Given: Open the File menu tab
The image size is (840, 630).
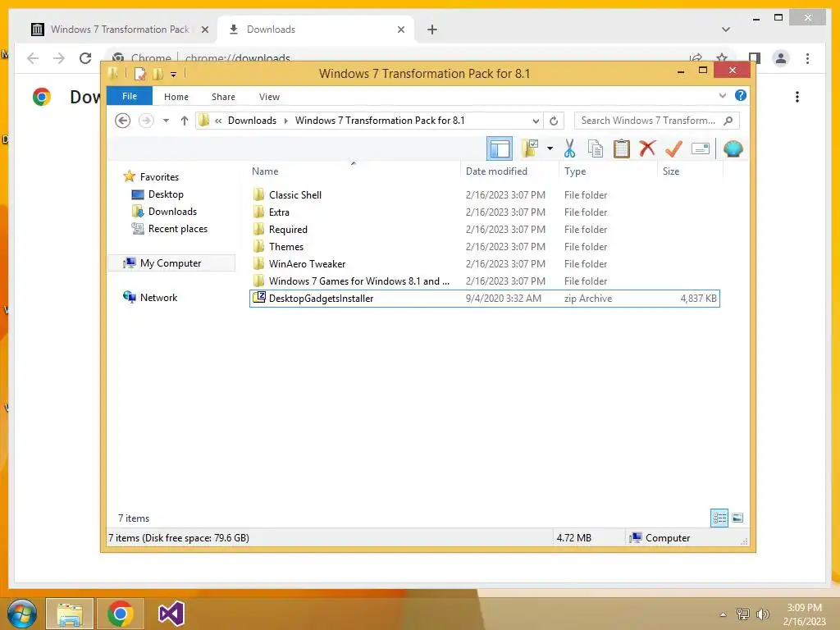Looking at the screenshot, I should coord(130,96).
